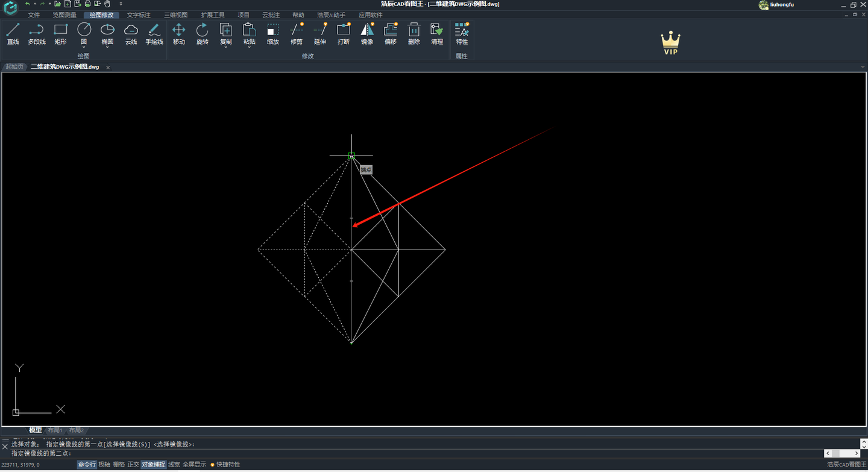Switch to the 布局1 layout tab

[x=55, y=430]
